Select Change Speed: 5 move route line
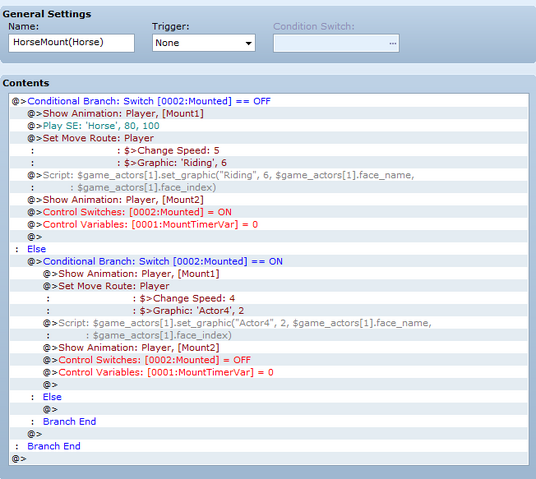Screen dimensions: 536x479 click(268, 150)
